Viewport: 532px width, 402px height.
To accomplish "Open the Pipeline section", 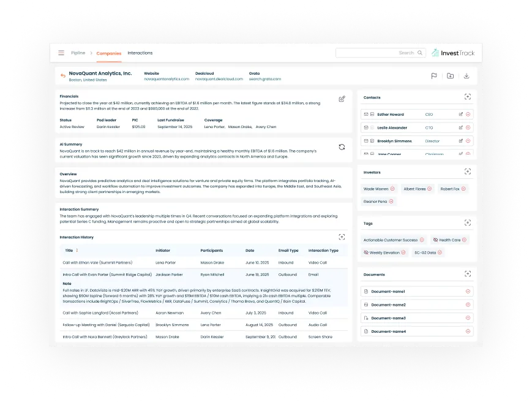I will 78,53.
